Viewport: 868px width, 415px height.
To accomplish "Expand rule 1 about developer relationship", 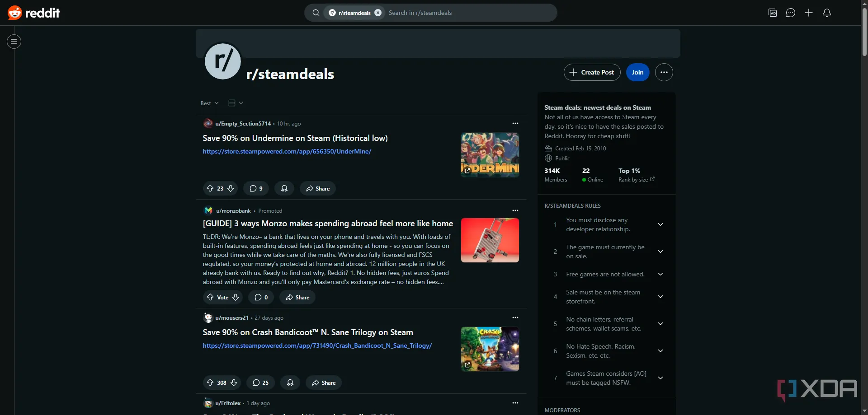I will pyautogui.click(x=660, y=224).
